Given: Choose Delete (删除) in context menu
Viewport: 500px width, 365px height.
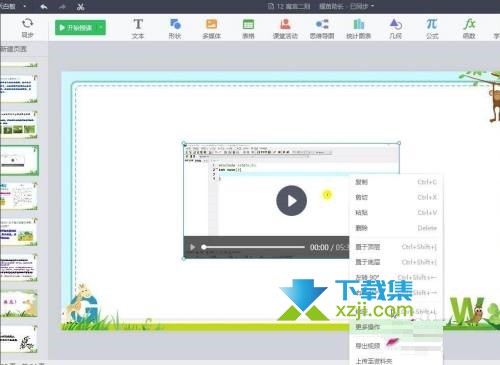Looking at the screenshot, I should [396, 228].
